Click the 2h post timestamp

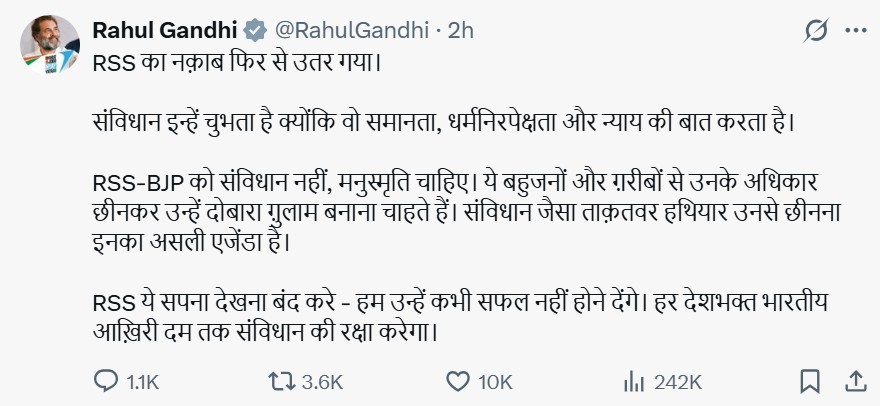460,31
